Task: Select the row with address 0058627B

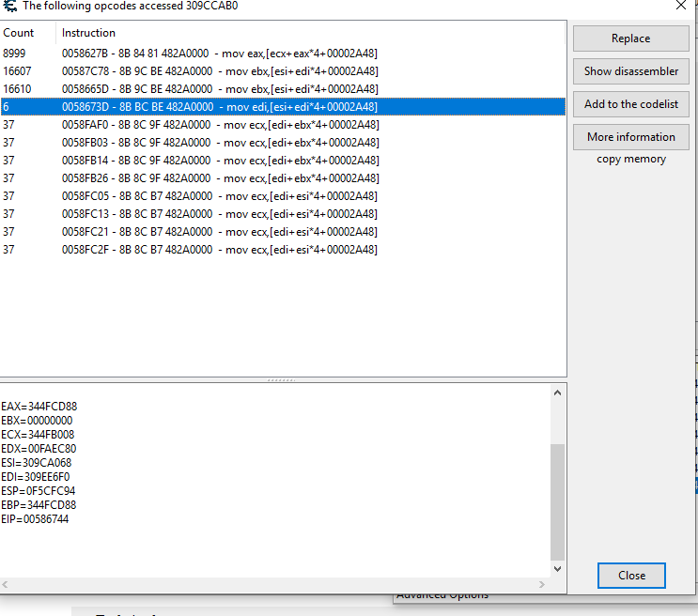Action: coord(283,54)
